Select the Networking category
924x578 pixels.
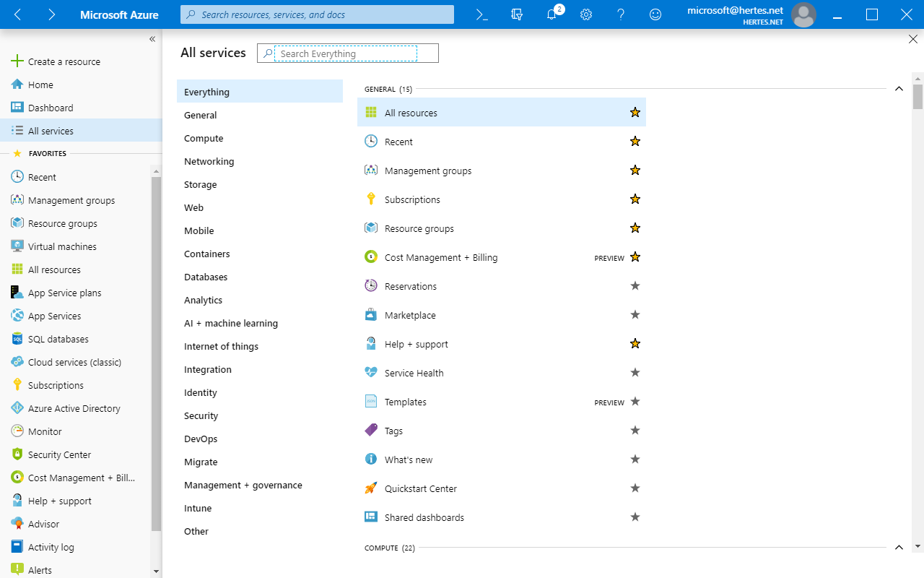[x=209, y=161]
